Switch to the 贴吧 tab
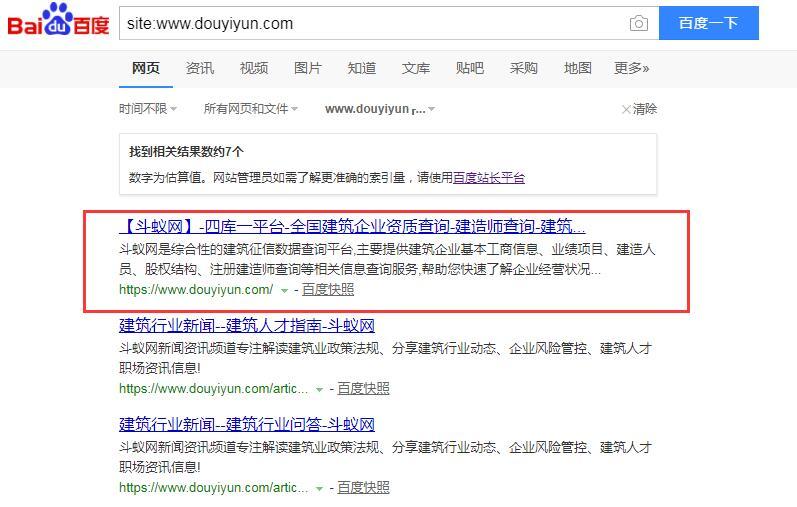This screenshot has height=507, width=797. [470, 68]
